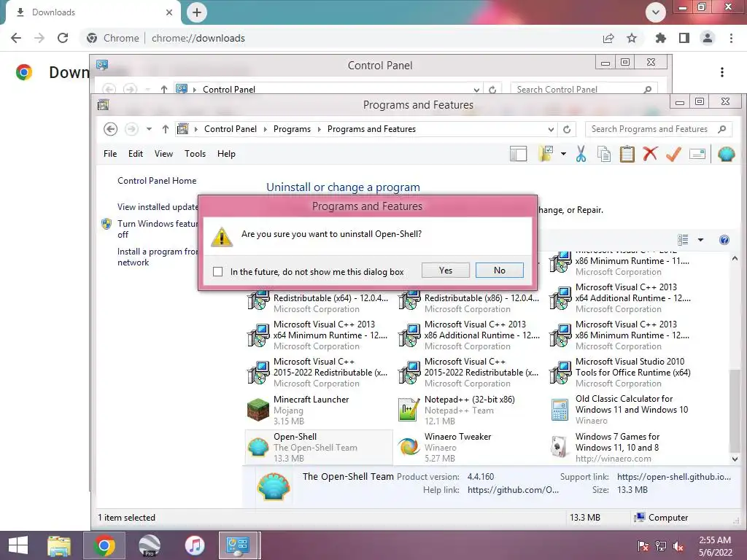The height and width of the screenshot is (560, 747).
Task: Go forward in Programs and Features
Action: click(131, 129)
